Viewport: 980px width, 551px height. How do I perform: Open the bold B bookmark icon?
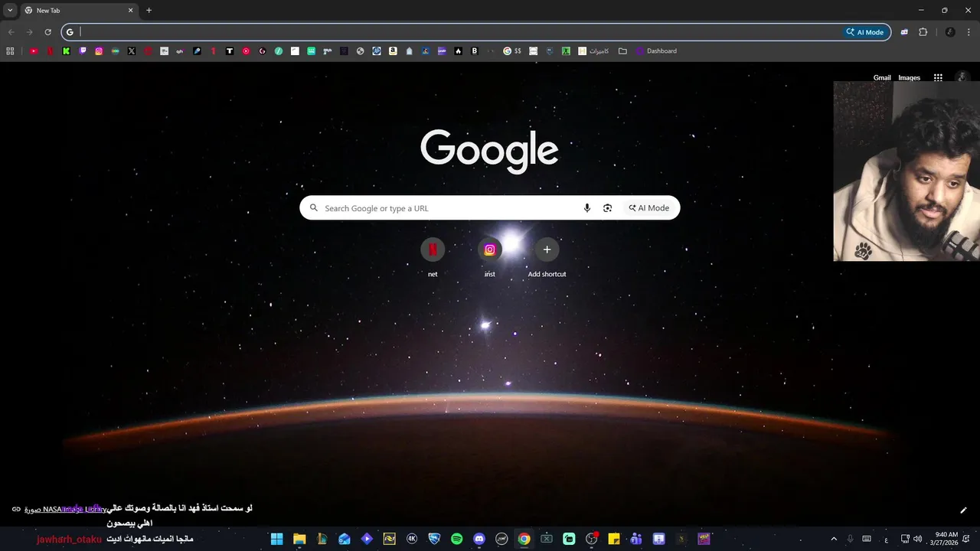[x=475, y=51]
